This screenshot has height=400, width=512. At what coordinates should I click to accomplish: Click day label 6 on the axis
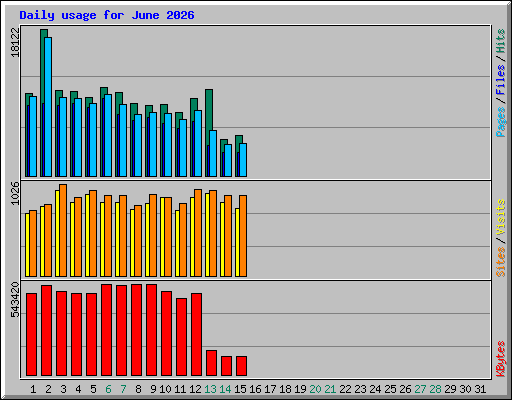pos(108,389)
